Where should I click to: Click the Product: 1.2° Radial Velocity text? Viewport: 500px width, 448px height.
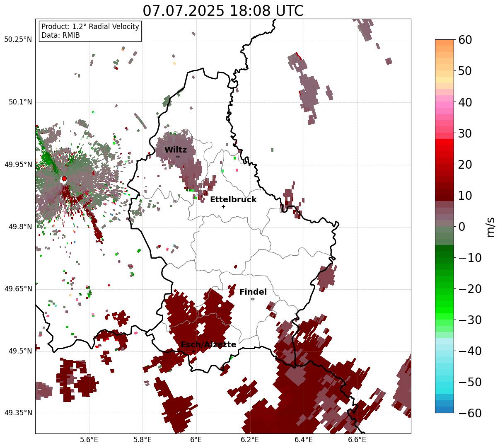(x=90, y=27)
